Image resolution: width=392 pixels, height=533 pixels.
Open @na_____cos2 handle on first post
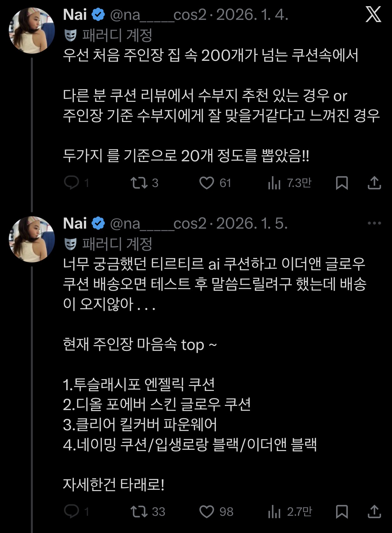click(x=158, y=15)
